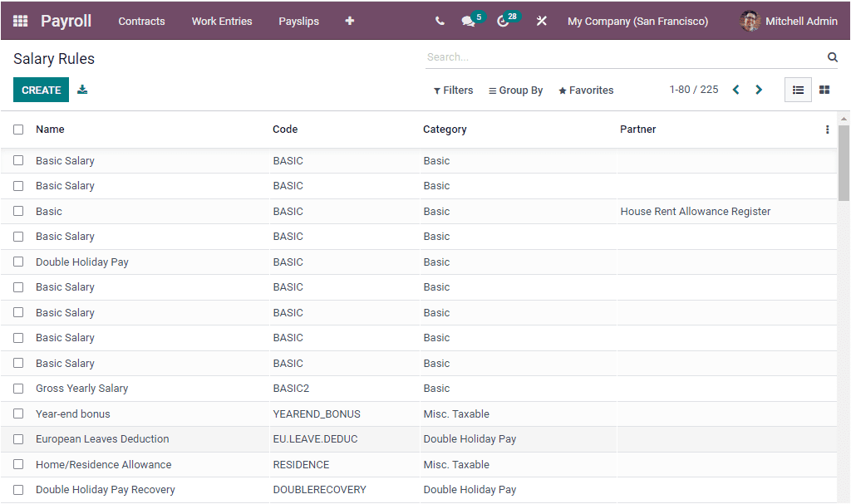Select the Year-end bonus row checkbox

[x=18, y=413]
